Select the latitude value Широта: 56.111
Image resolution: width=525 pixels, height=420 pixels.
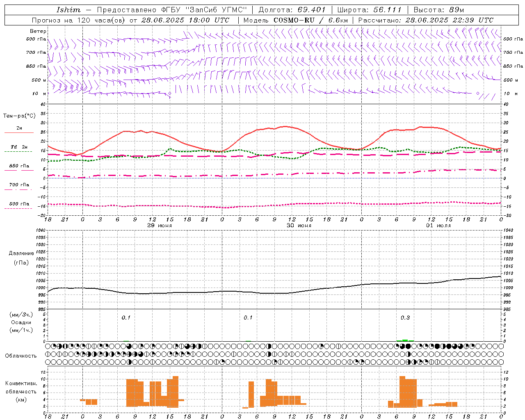tap(369, 10)
